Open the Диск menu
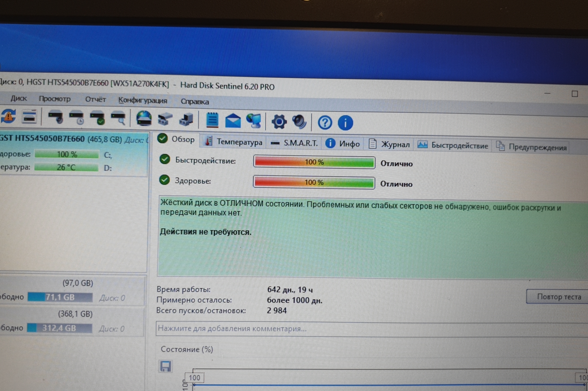This screenshot has width=588, height=391. [x=18, y=98]
